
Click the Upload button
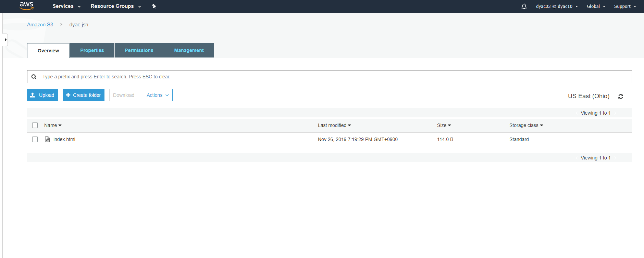pyautogui.click(x=42, y=95)
